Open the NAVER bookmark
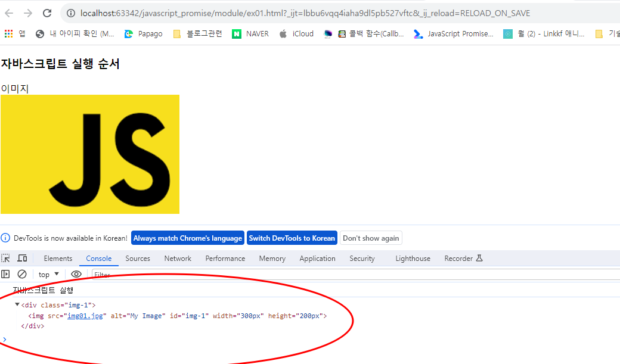Viewport: 620px width, 364px height. coord(250,34)
